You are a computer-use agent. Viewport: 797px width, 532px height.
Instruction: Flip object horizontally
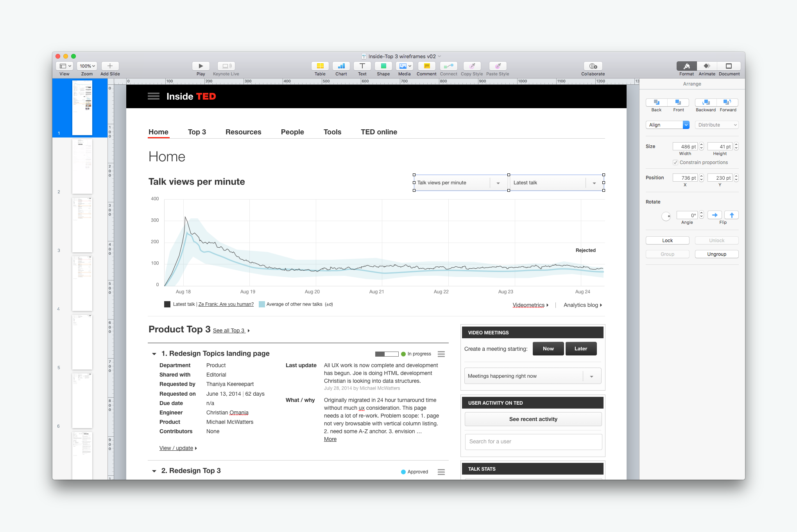coord(715,215)
